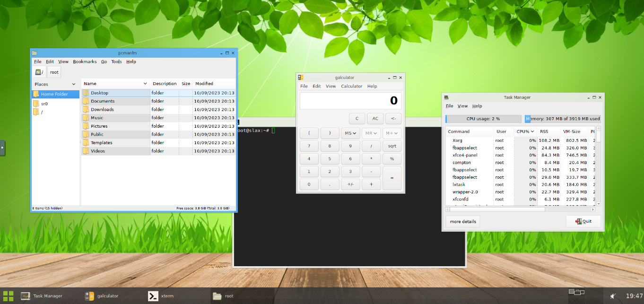Click the Task Manager taskbar icon

26,296
